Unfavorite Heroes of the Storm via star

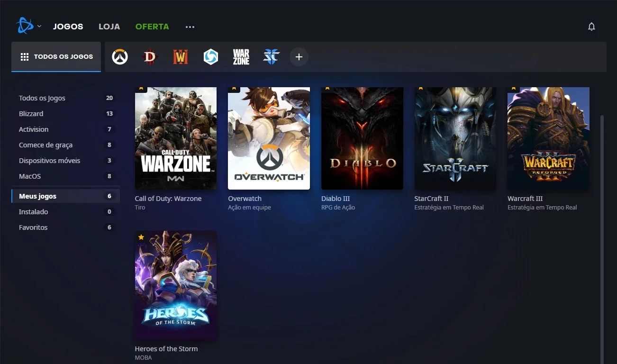tap(141, 237)
